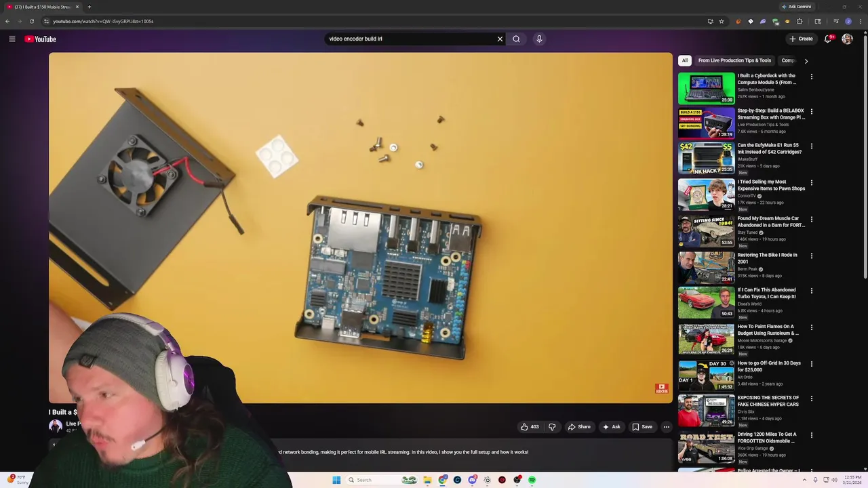Save video to playlist
The image size is (868, 488).
click(x=642, y=427)
